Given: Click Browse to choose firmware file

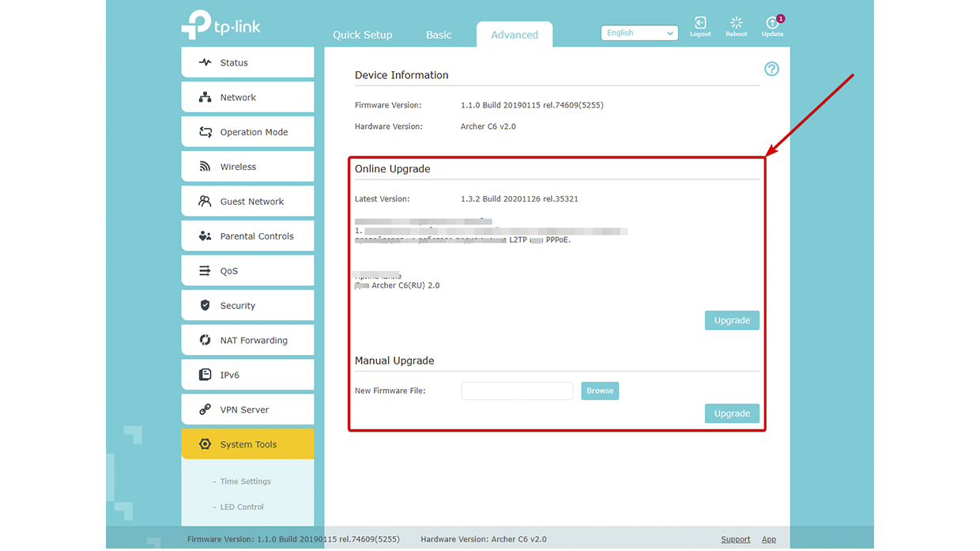Looking at the screenshot, I should (600, 391).
